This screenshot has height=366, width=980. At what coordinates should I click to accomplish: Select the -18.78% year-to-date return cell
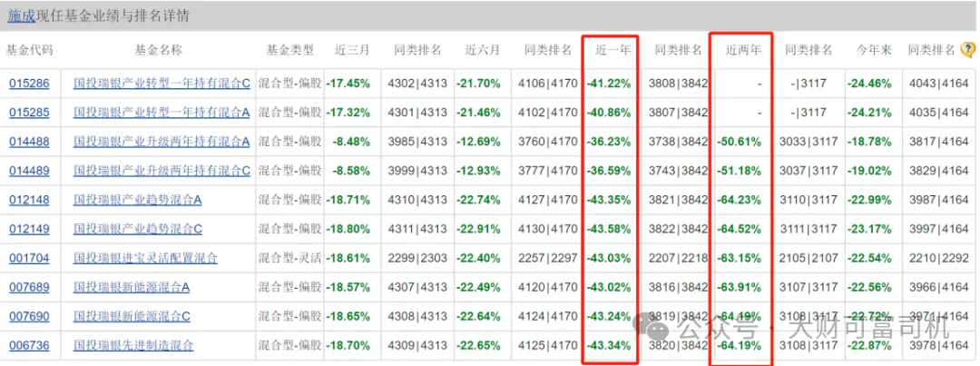(870, 142)
